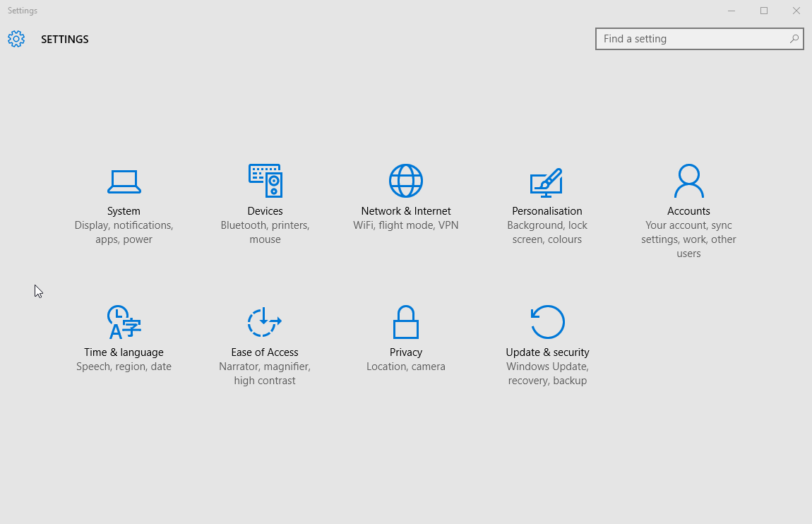This screenshot has height=524, width=812.
Task: Click the Accounts person icon
Action: tap(688, 181)
